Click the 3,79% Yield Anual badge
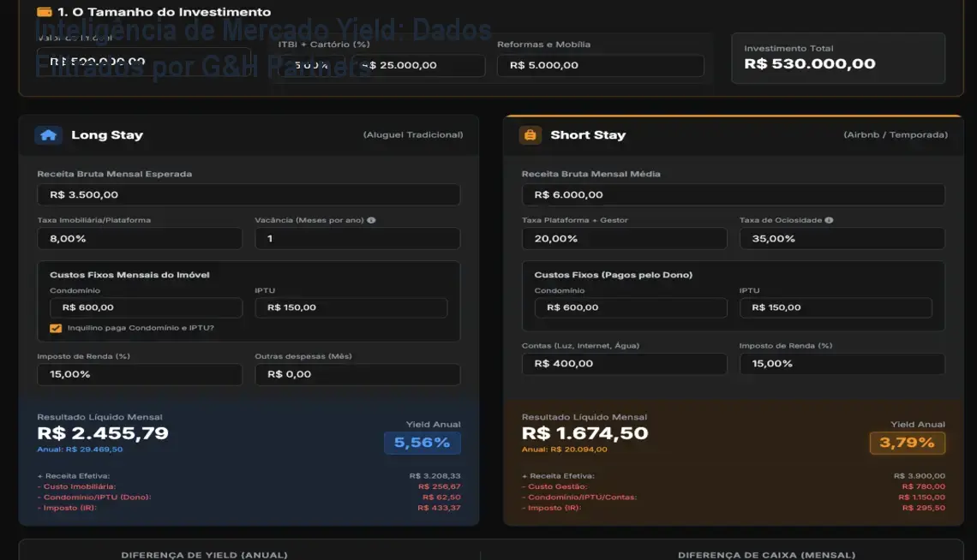 coord(908,443)
